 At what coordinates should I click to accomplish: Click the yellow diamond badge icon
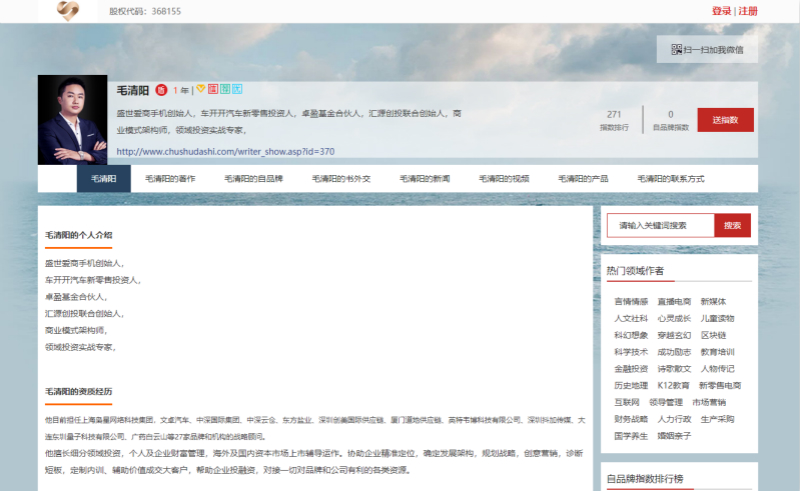click(200, 89)
